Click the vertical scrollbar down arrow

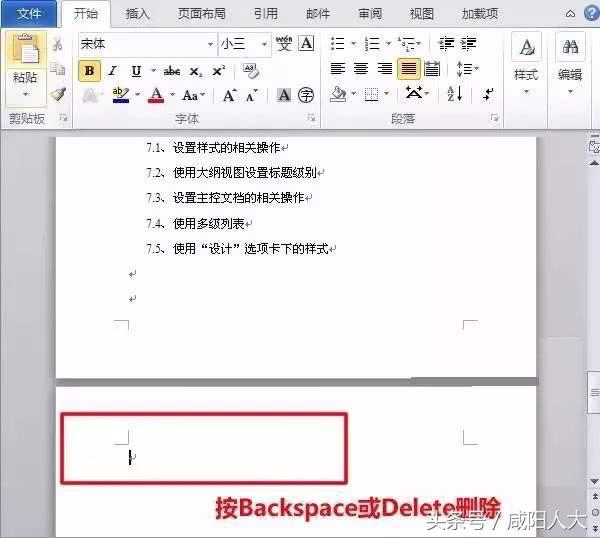[595, 481]
